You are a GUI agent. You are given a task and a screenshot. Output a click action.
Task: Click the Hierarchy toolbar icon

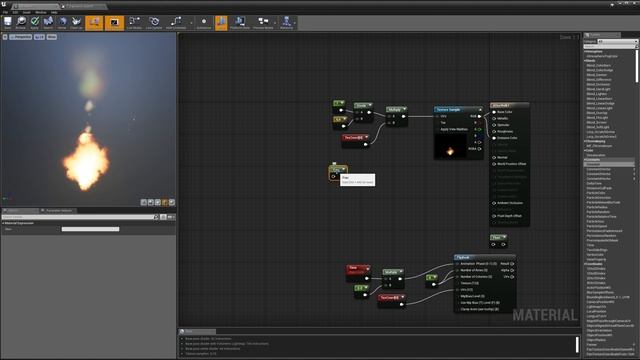pyautogui.click(x=287, y=23)
